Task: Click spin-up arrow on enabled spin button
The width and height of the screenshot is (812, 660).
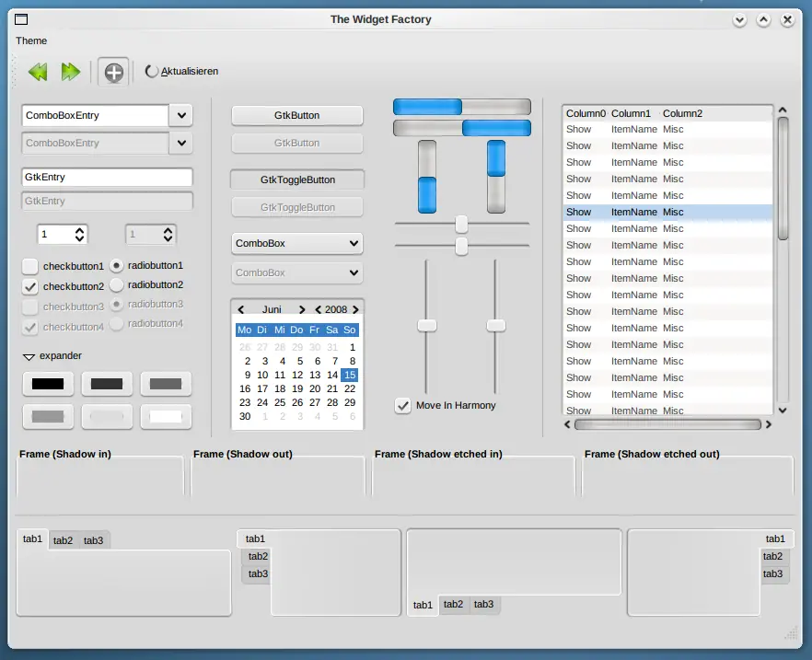Action: tap(79, 230)
